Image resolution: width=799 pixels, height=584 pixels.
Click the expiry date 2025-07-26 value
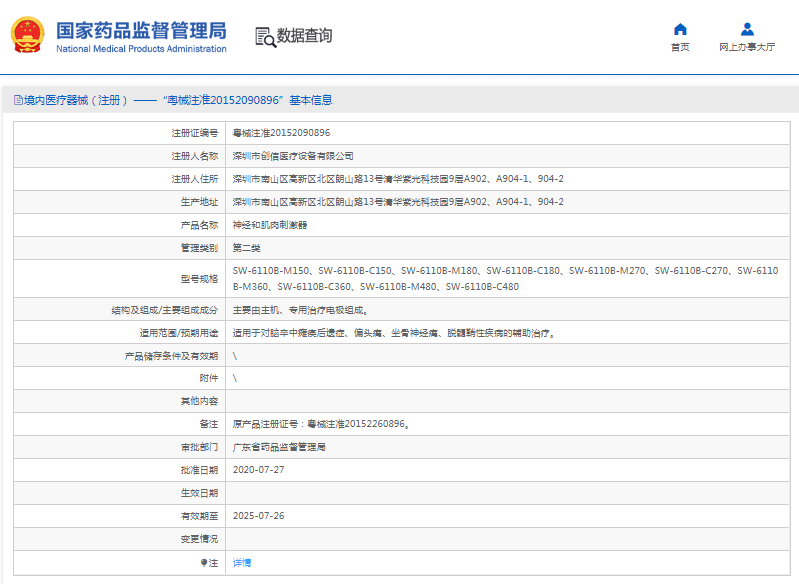pyautogui.click(x=259, y=516)
